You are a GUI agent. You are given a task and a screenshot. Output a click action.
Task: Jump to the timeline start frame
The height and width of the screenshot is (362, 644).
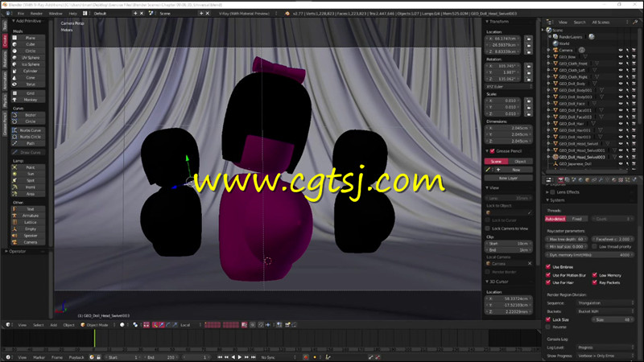pyautogui.click(x=220, y=357)
